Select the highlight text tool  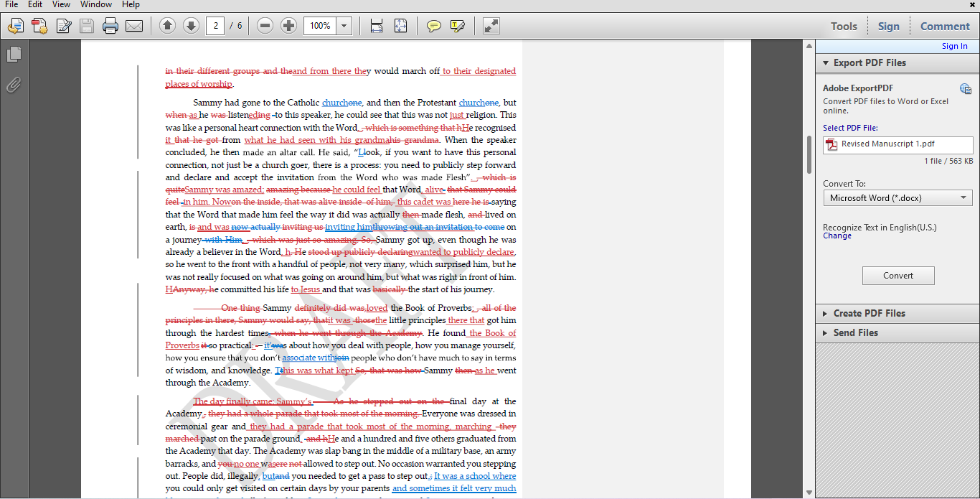click(457, 27)
